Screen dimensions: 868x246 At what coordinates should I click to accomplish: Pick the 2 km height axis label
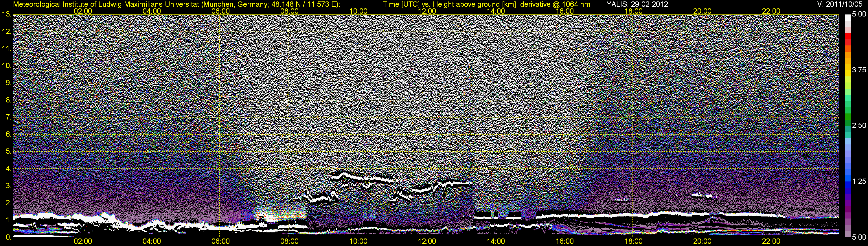(8, 203)
